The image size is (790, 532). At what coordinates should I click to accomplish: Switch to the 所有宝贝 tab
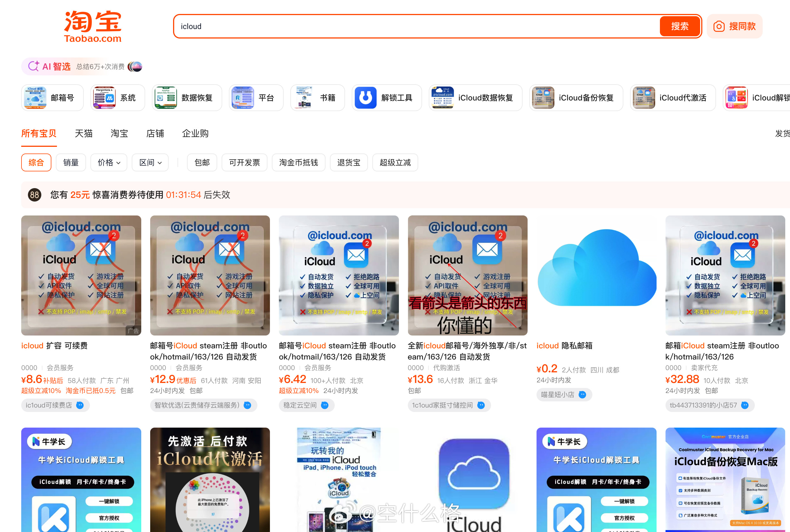pyautogui.click(x=39, y=133)
